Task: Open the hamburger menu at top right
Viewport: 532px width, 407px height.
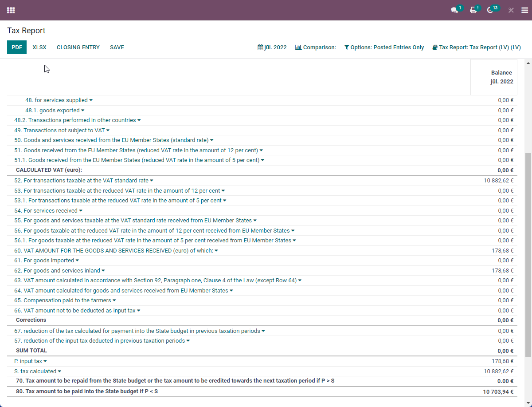Action: coord(525,10)
